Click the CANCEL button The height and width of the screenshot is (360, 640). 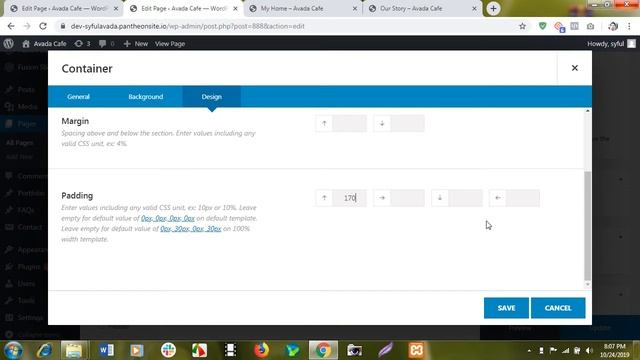coord(558,308)
